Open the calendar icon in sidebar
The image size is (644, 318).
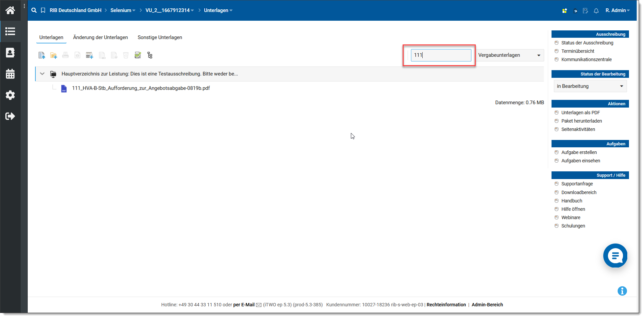pos(10,74)
